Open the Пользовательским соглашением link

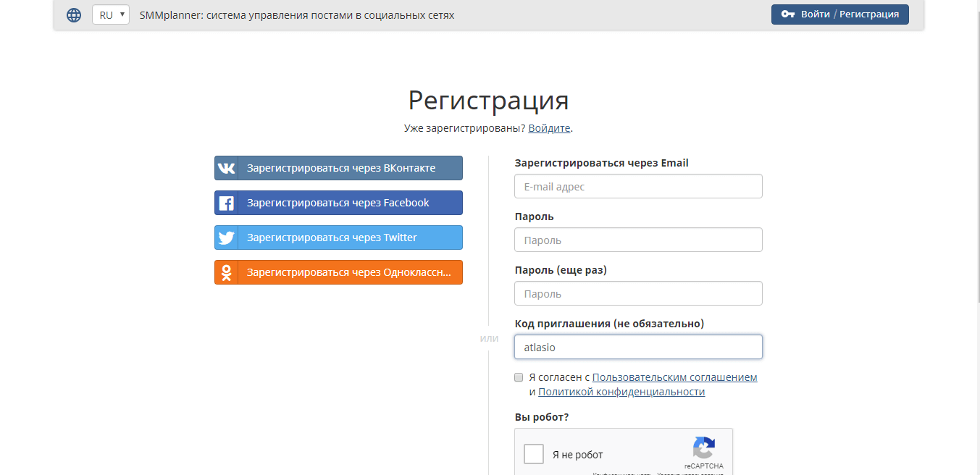[x=674, y=377]
